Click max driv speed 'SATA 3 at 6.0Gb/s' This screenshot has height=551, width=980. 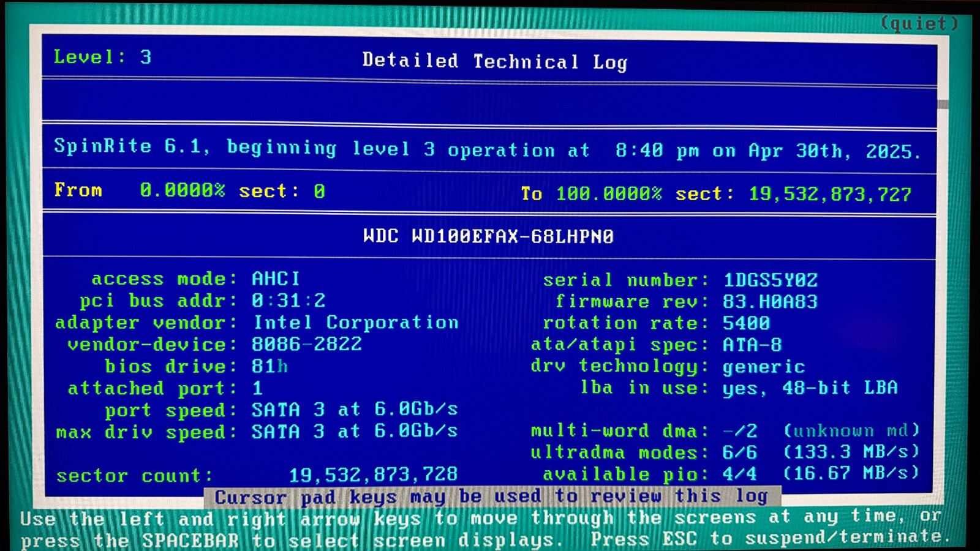[x=355, y=432]
